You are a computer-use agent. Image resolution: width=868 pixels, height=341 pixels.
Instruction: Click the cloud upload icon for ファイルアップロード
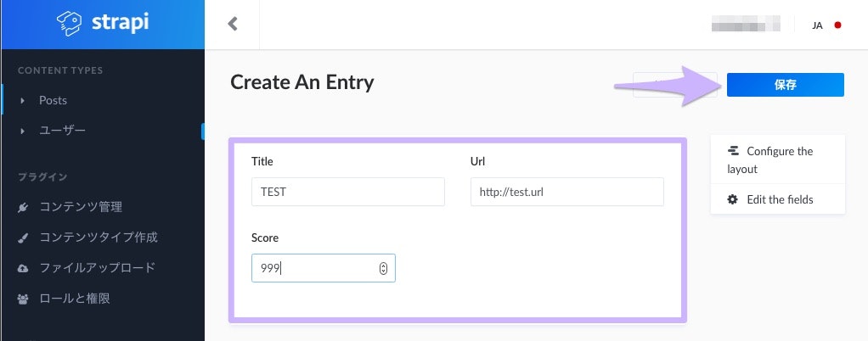[x=23, y=268]
